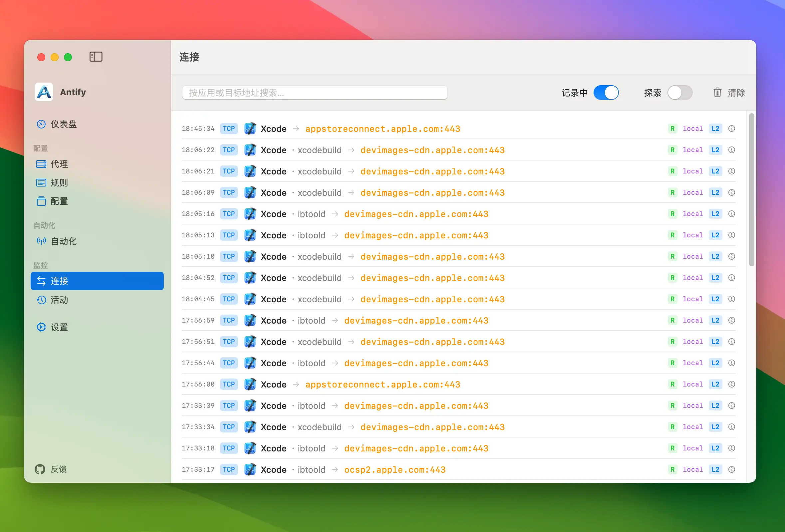Image resolution: width=785 pixels, height=532 pixels.
Task: Click the 17:56:51 timestamp
Action: pyautogui.click(x=198, y=342)
